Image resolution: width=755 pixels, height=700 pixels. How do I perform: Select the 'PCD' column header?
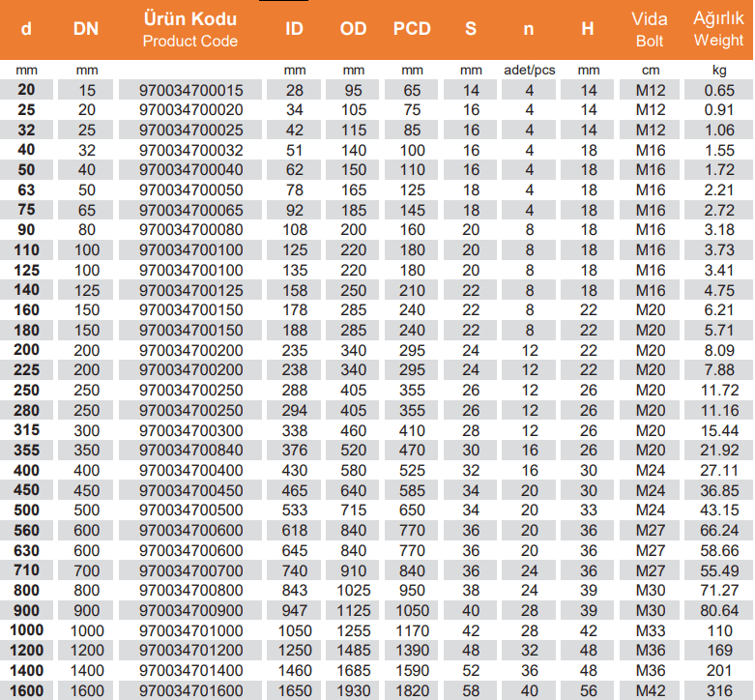412,29
